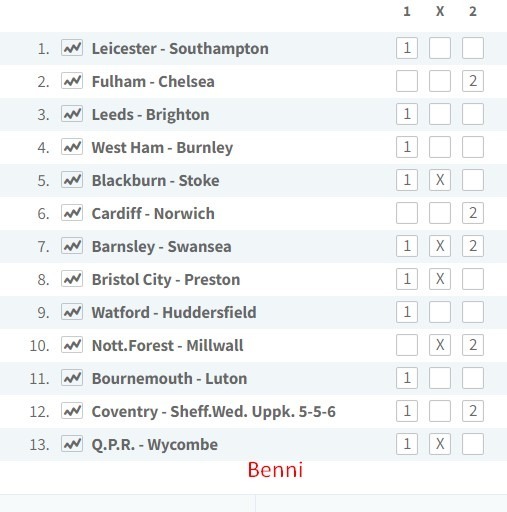Click the red Benni label

point(275,470)
